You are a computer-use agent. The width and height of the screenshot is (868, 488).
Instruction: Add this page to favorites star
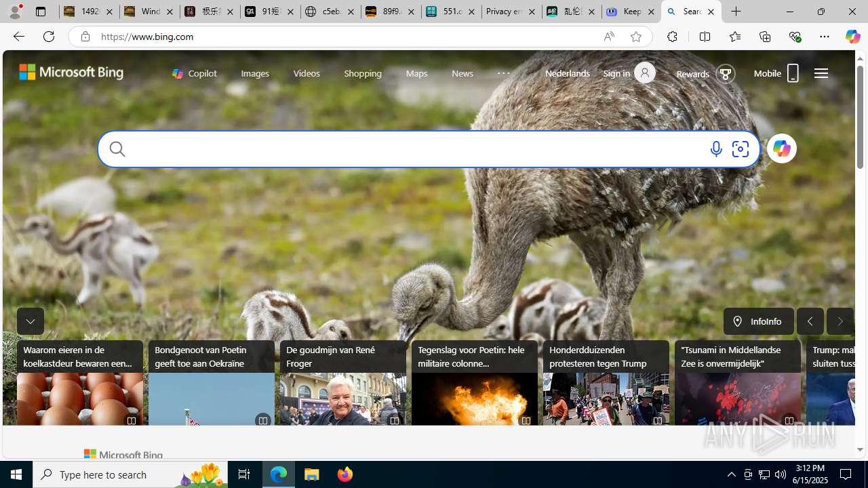pyautogui.click(x=635, y=37)
